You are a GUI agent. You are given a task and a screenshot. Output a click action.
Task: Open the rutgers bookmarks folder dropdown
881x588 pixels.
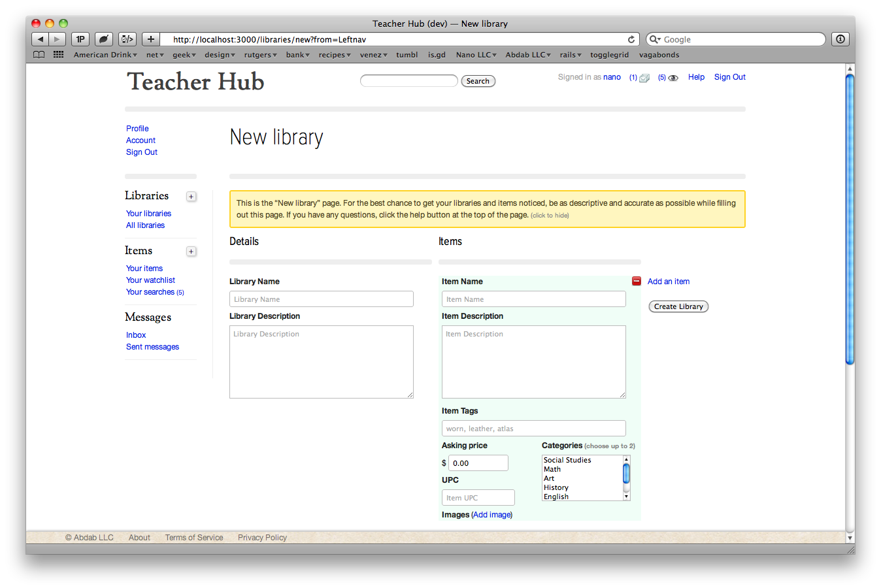260,55
